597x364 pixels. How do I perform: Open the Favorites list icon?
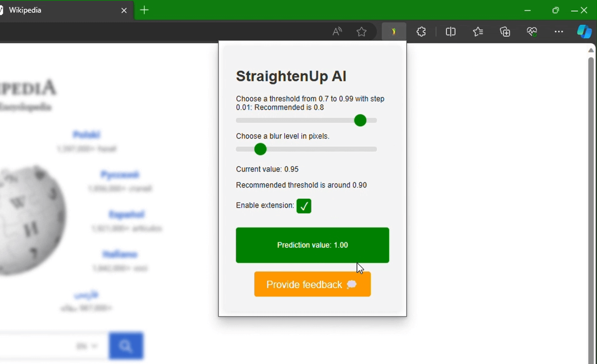coord(478,32)
